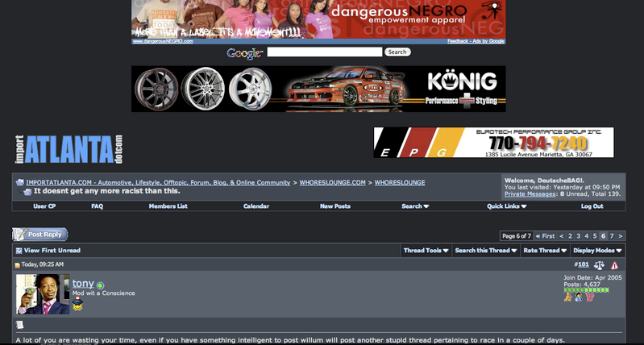Open the Quick Links menu
Image resolution: width=644 pixels, height=345 pixels.
(x=506, y=206)
